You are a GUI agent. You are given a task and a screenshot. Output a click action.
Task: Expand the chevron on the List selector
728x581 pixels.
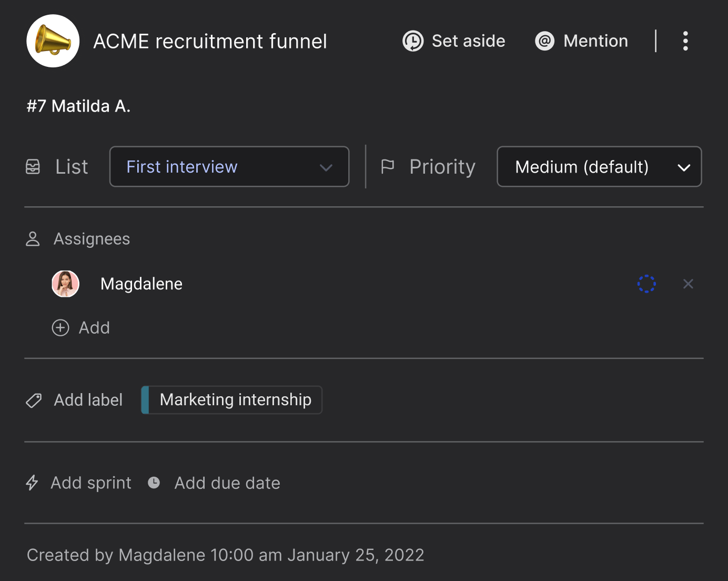(x=326, y=167)
